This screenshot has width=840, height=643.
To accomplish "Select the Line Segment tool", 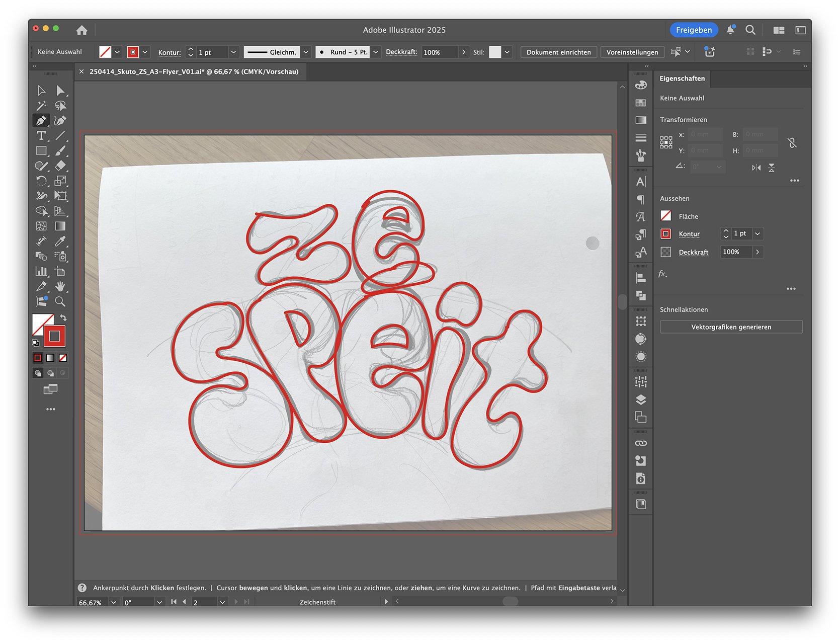I will (x=60, y=136).
